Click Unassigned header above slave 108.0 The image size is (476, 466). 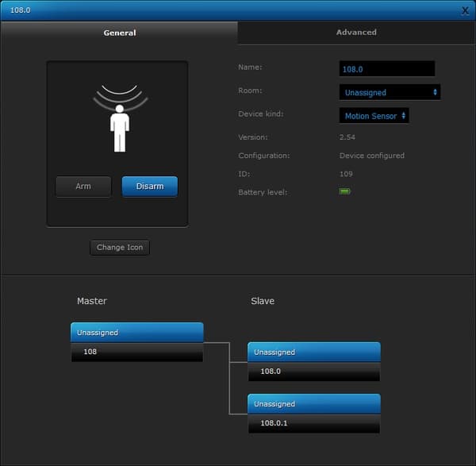pyautogui.click(x=314, y=352)
